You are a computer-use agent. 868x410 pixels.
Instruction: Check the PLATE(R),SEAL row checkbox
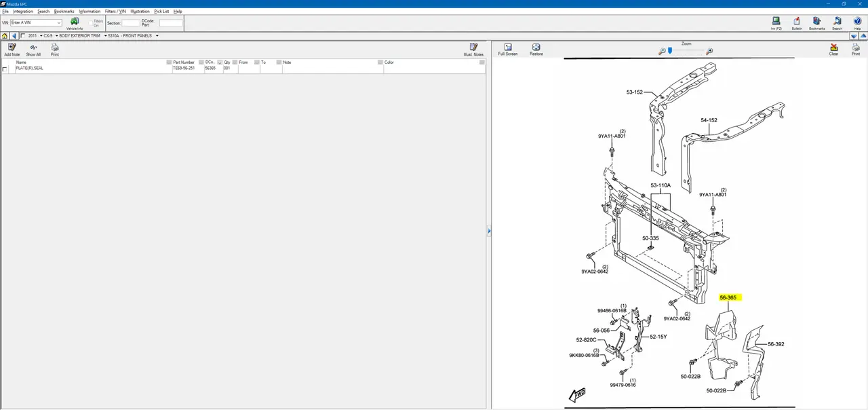(5, 69)
